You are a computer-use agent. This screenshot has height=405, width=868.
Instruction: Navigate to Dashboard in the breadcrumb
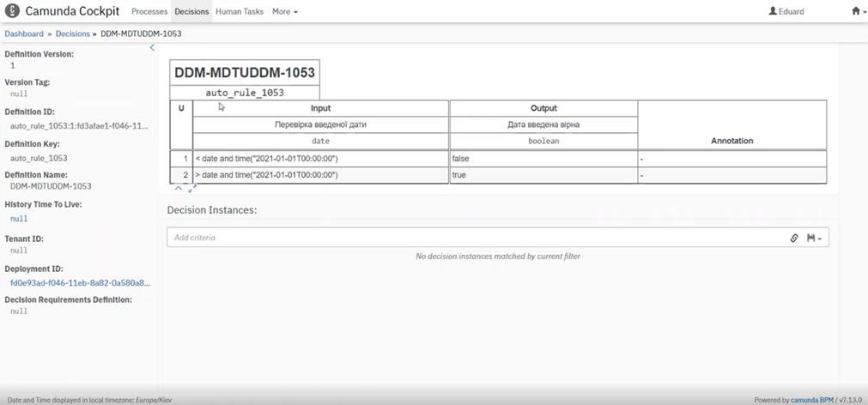(24, 33)
